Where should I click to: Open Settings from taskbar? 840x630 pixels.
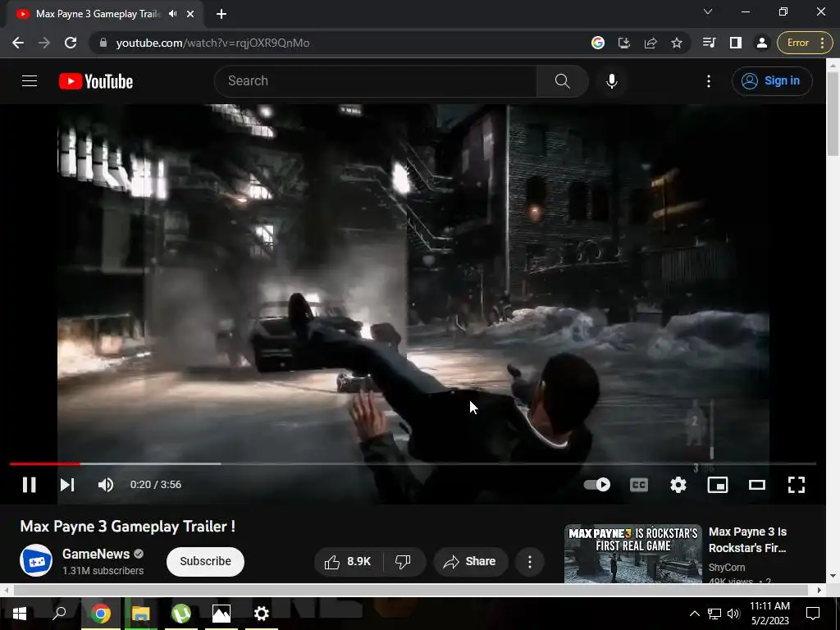pyautogui.click(x=262, y=614)
